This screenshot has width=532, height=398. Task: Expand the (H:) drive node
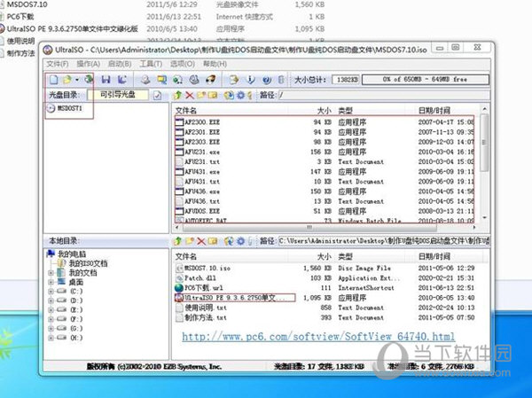(51, 338)
